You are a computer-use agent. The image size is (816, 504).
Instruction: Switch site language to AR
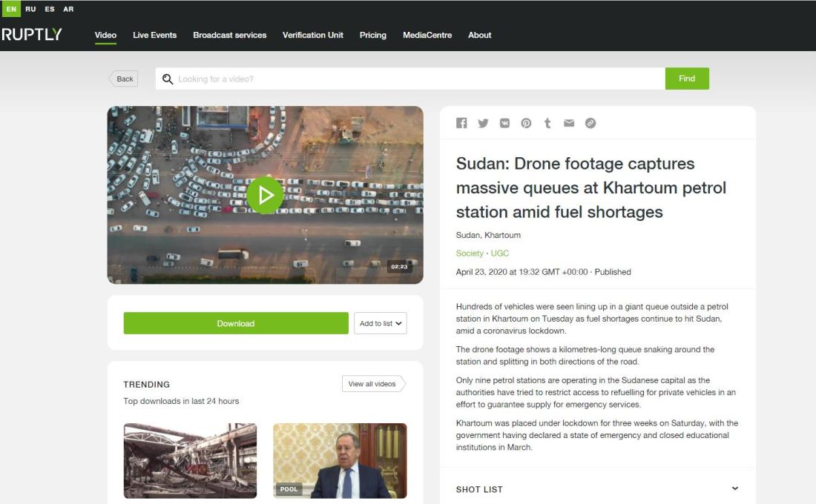click(68, 9)
